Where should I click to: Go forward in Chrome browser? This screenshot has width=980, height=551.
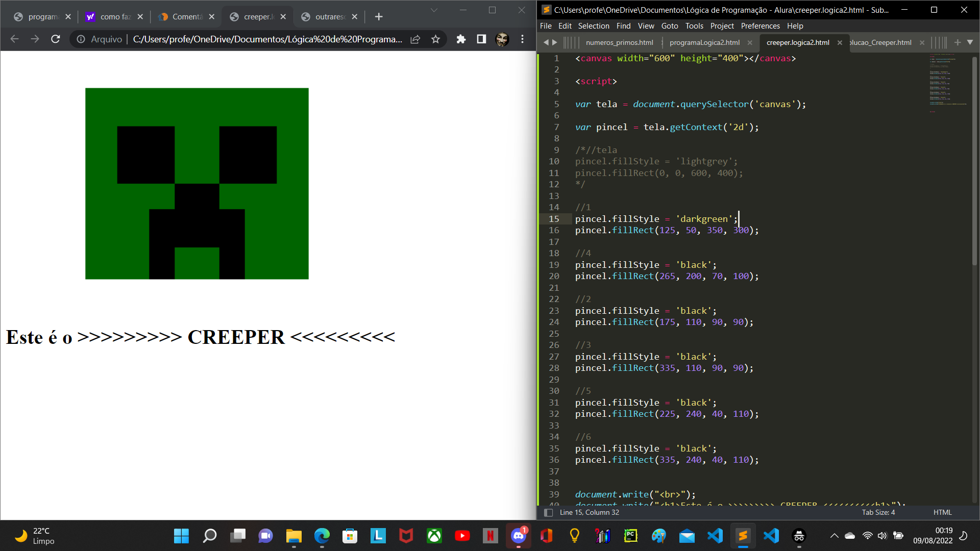click(x=35, y=39)
